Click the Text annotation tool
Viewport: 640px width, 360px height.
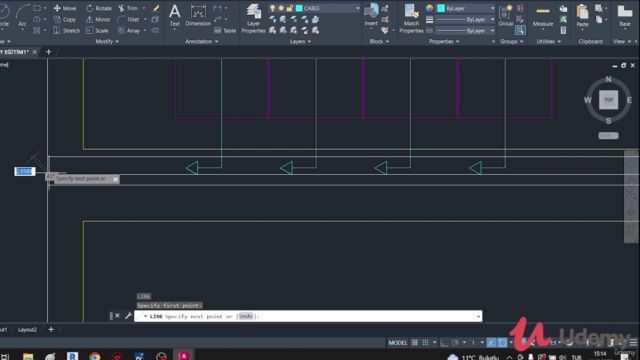[x=175, y=16]
